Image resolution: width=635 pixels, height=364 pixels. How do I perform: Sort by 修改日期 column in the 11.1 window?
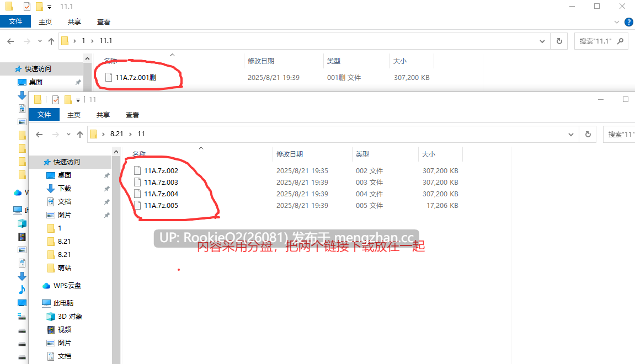click(x=261, y=61)
